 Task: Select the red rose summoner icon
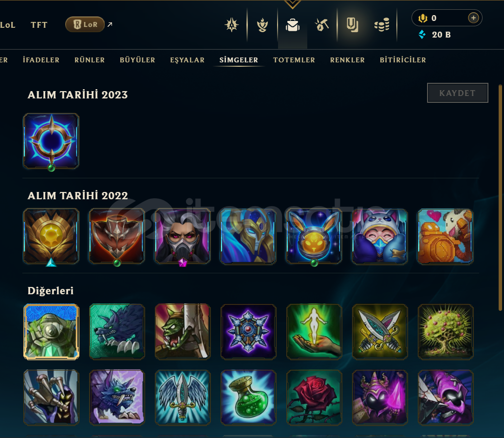[314, 397]
